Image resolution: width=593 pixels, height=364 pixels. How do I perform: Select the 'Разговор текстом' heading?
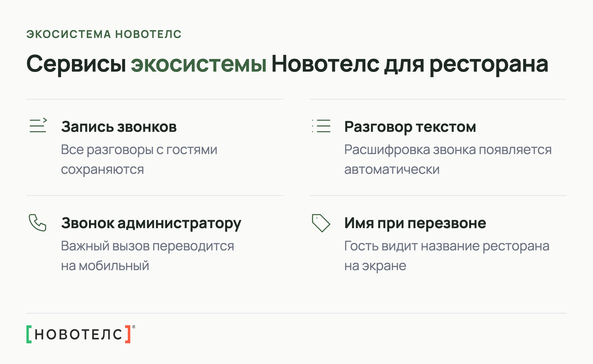(410, 127)
